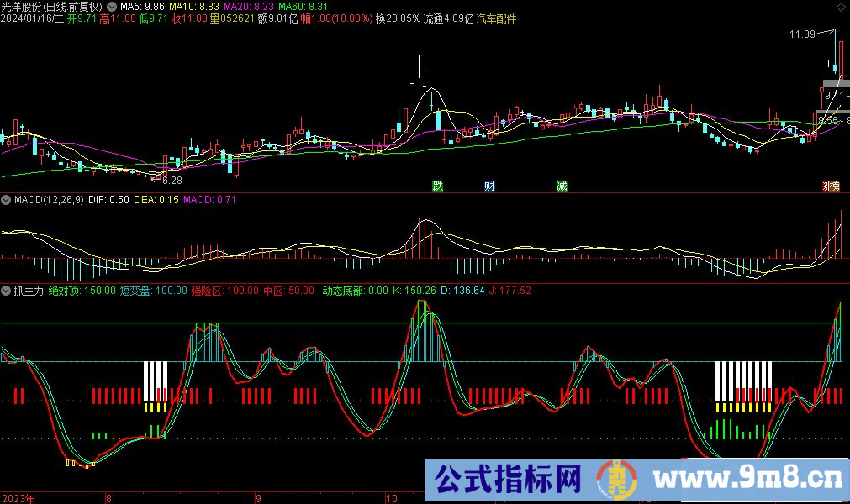850x504 pixels.
Task: Select the MA5: 9.86 moving average label
Action: pos(142,7)
